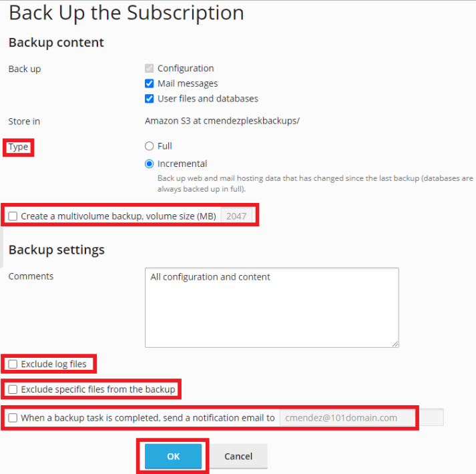The height and width of the screenshot is (474, 476).
Task: Choose the Incremental backup option
Action: coord(150,164)
